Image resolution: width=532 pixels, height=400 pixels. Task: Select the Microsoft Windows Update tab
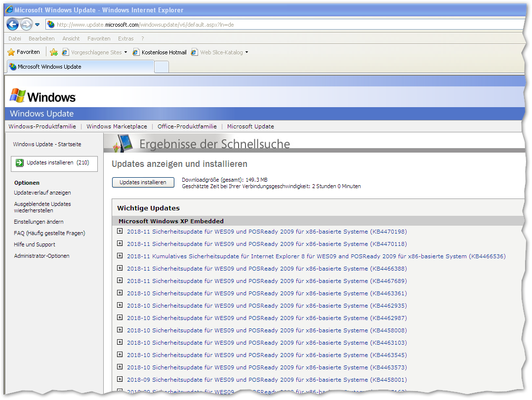pyautogui.click(x=49, y=67)
